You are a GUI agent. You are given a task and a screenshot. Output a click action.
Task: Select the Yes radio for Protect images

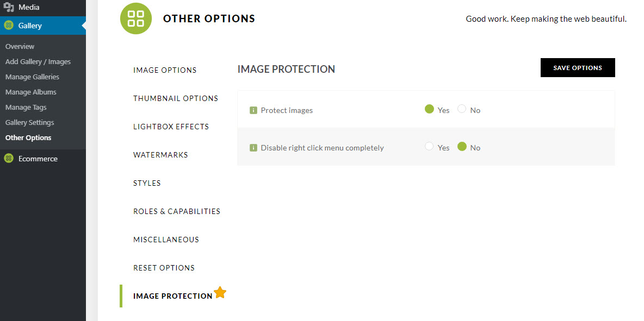[429, 109]
